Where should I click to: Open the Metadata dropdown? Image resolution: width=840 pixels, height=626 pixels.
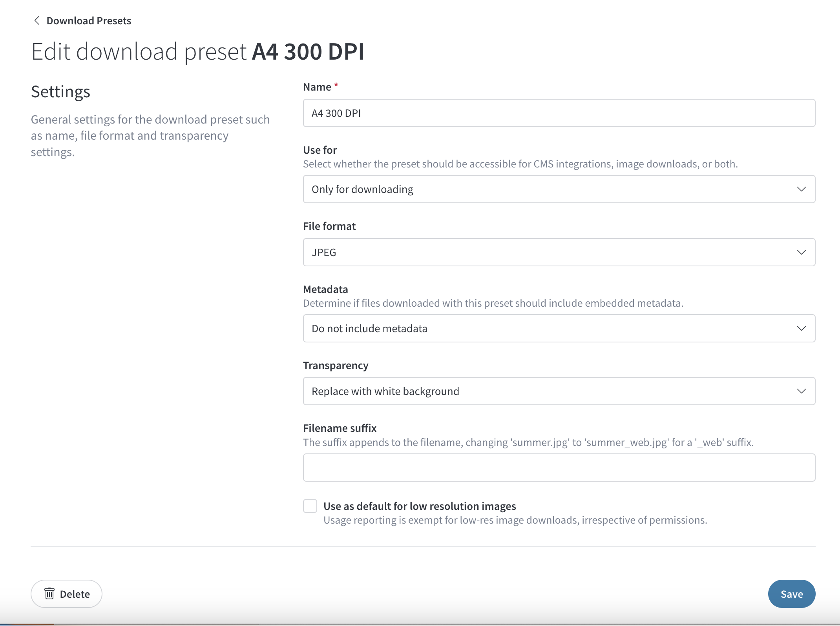(x=559, y=328)
